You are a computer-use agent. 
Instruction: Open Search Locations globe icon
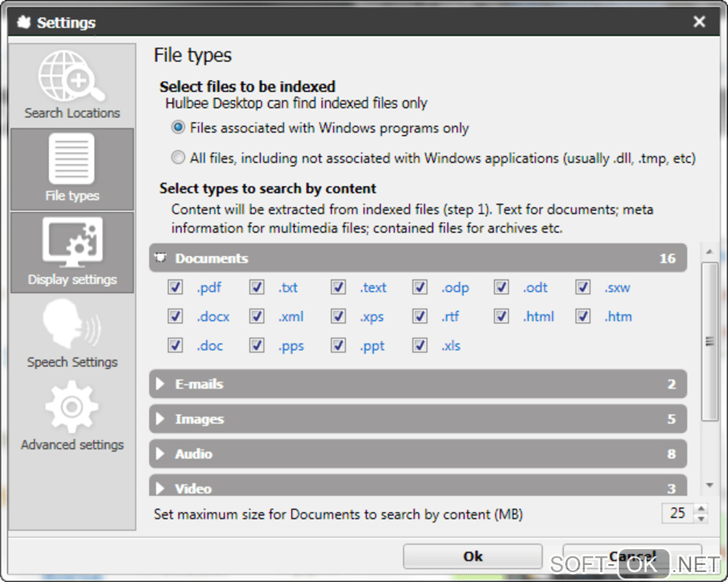[71, 76]
